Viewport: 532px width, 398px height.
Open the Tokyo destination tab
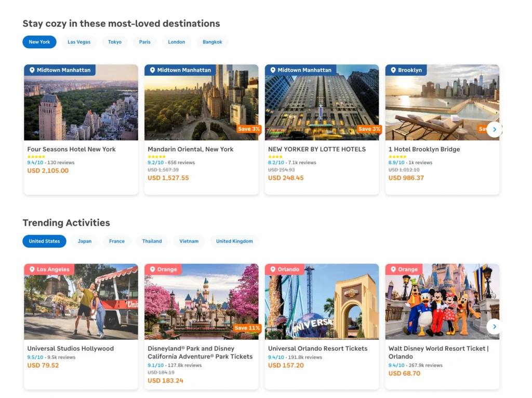click(x=115, y=42)
